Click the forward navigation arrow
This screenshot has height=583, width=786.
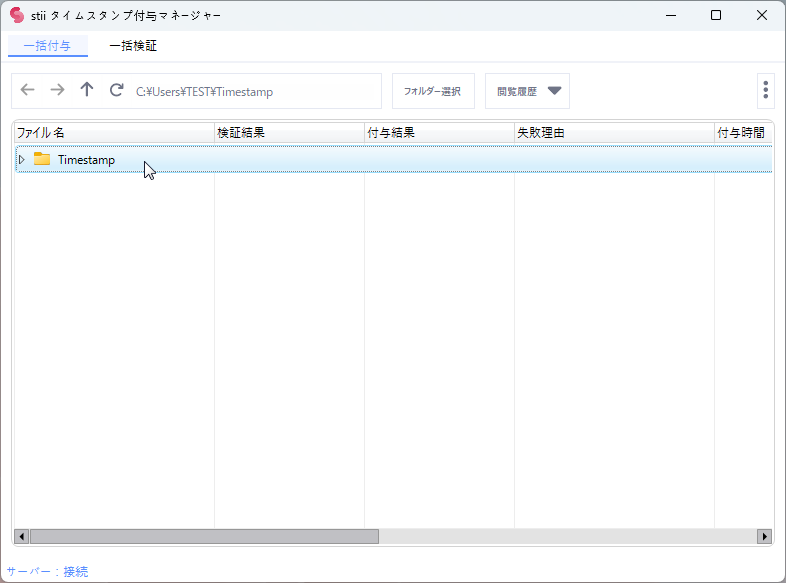tap(57, 90)
